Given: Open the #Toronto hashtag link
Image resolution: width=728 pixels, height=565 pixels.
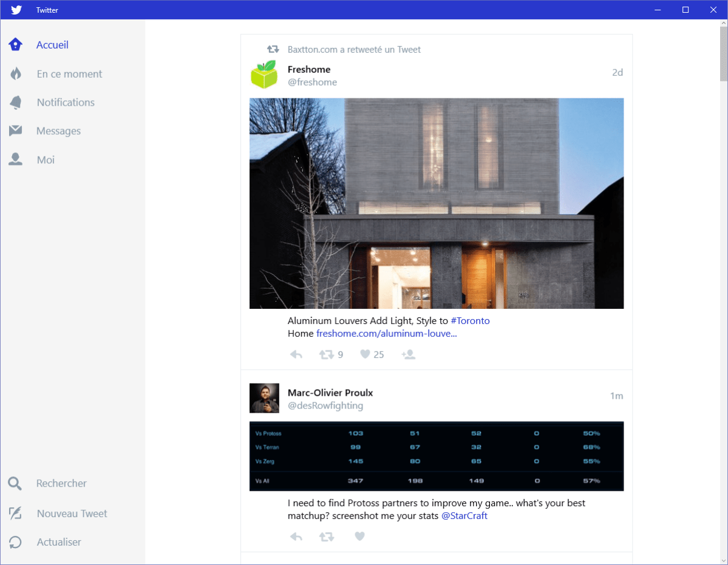Looking at the screenshot, I should point(470,320).
